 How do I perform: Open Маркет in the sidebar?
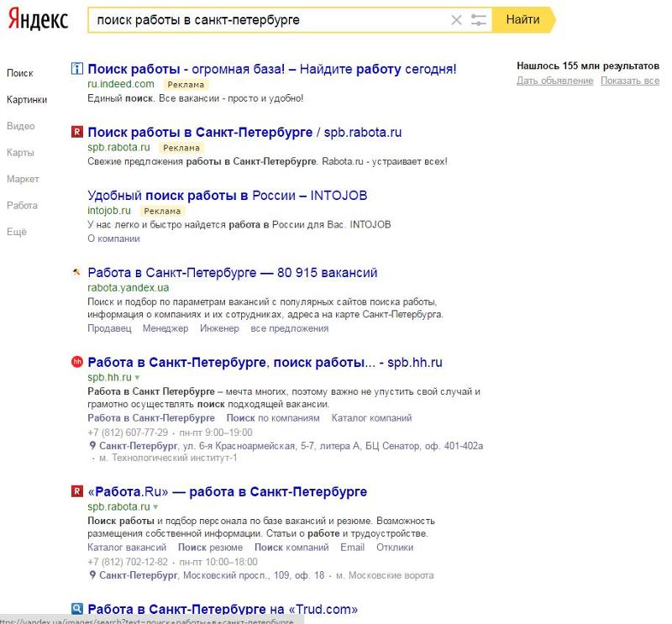23,179
